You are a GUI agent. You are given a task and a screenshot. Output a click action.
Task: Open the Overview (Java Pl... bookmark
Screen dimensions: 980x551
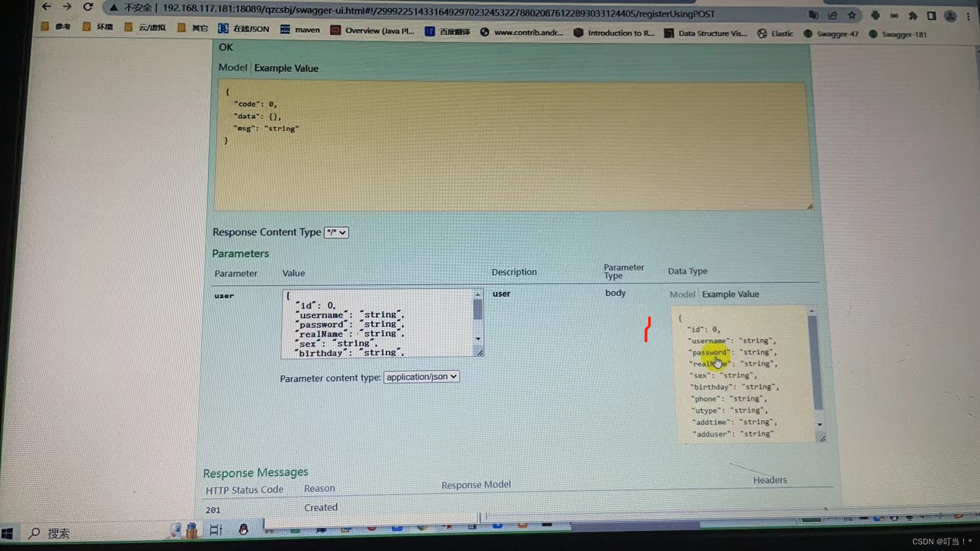click(373, 31)
